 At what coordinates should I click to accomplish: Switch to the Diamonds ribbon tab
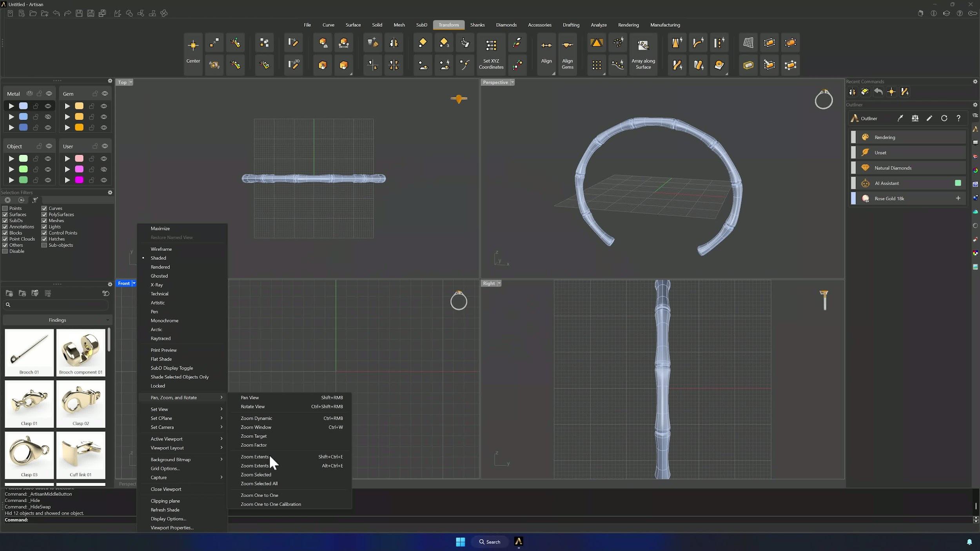[506, 25]
